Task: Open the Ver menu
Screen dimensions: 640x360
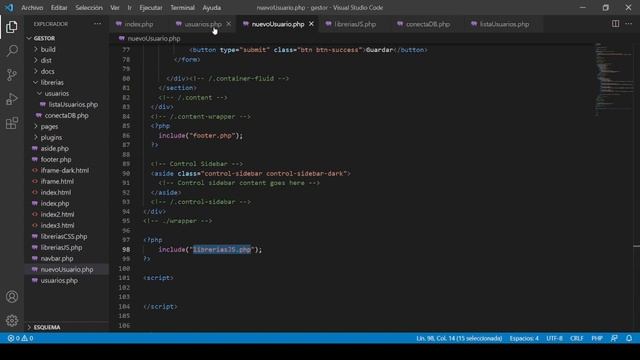Action: [115, 8]
